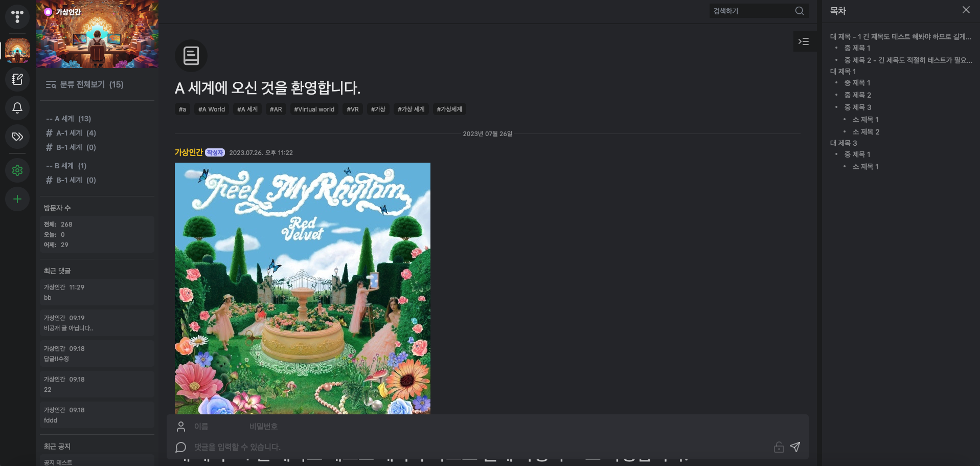Jump to 소 제목 2 in contents

tap(866, 132)
